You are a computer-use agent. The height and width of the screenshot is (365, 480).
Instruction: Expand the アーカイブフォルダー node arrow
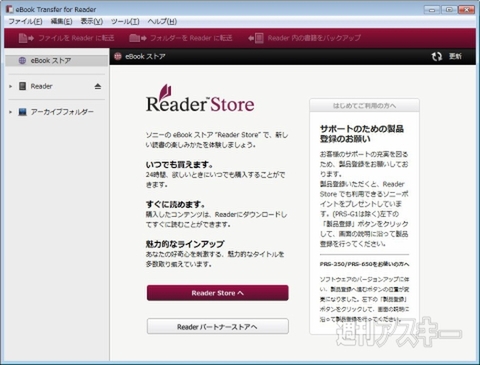(10, 112)
